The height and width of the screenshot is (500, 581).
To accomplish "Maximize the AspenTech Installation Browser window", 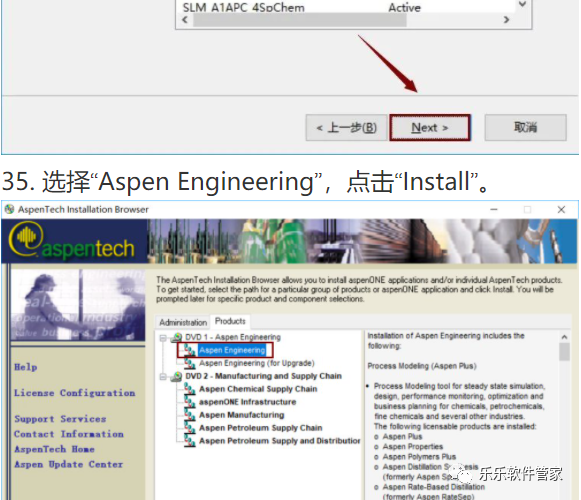I will tap(527, 209).
